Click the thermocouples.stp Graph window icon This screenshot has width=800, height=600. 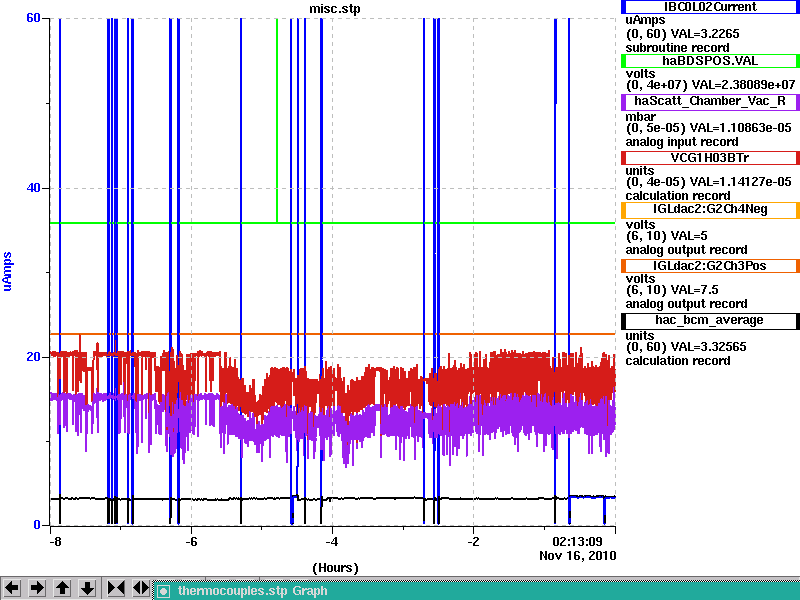point(163,591)
